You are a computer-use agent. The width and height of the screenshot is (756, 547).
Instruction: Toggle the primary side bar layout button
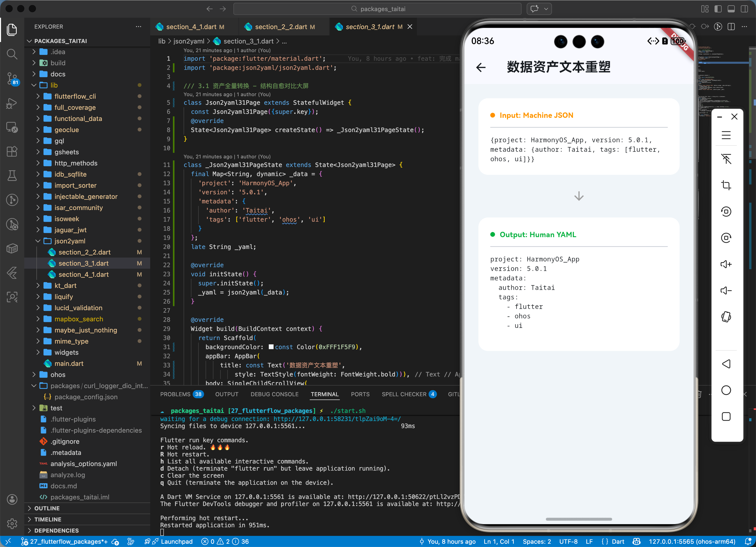(718, 9)
